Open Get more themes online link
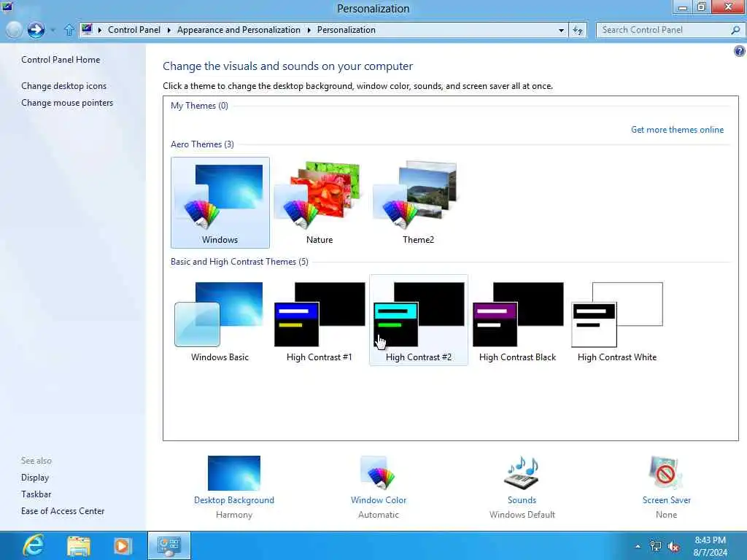 [677, 130]
